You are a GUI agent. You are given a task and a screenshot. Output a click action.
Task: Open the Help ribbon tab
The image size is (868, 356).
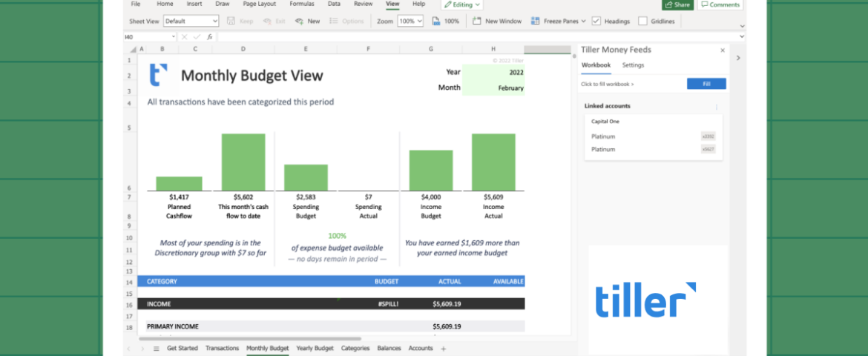click(419, 4)
